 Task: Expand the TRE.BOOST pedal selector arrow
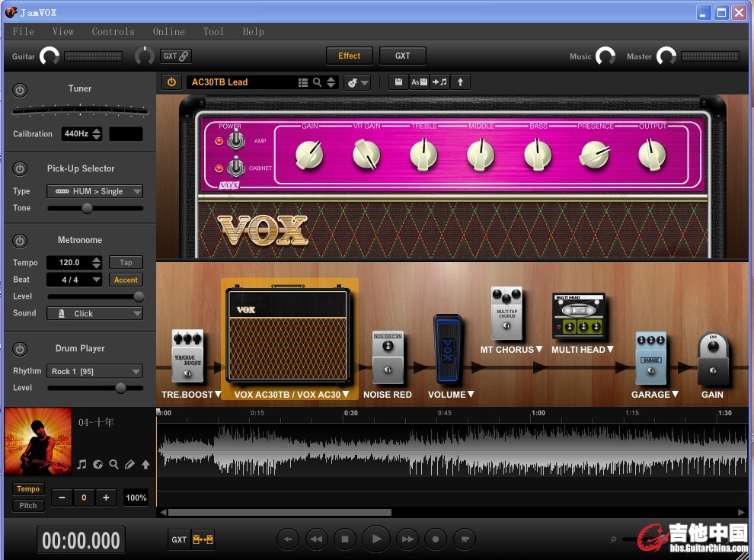coord(218,394)
